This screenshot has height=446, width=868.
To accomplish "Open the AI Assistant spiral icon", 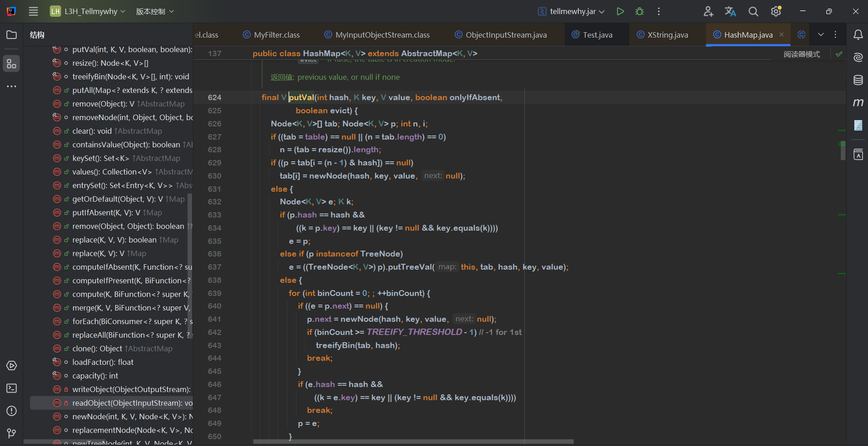I will [x=858, y=57].
